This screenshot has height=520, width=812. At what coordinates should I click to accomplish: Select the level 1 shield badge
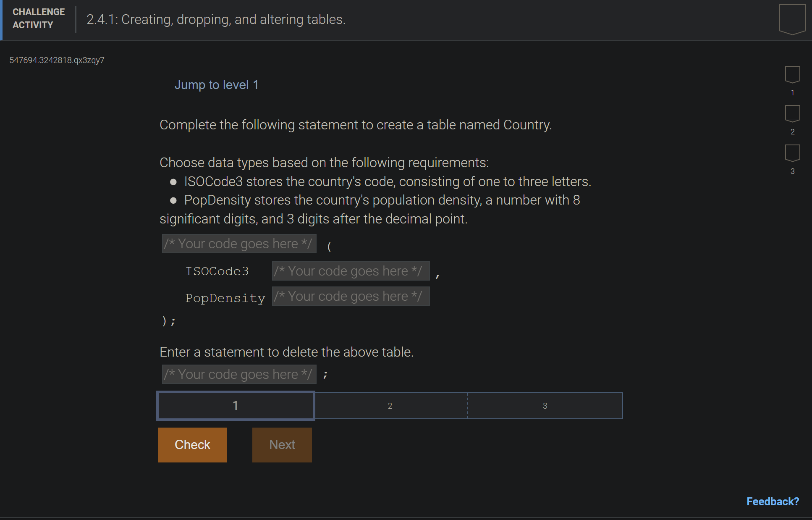[792, 76]
